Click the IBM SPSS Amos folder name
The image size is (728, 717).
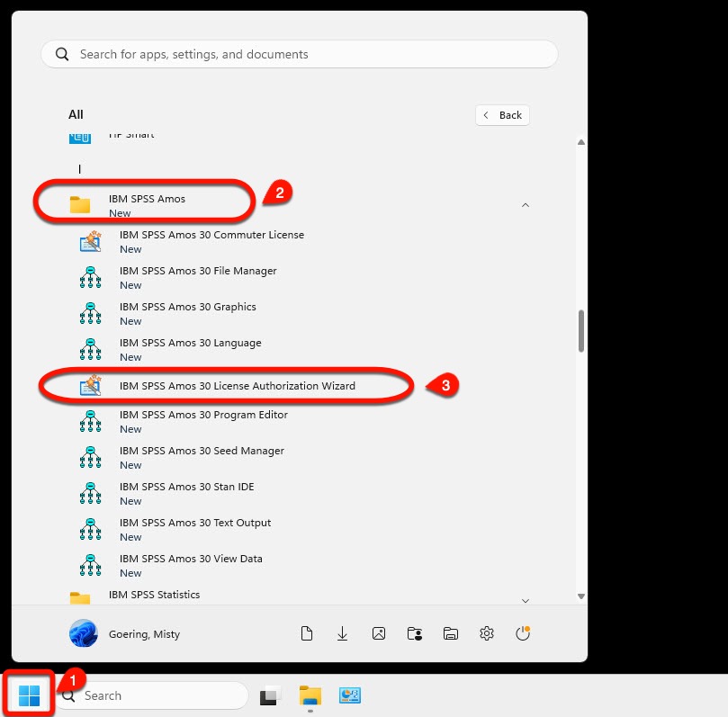pyautogui.click(x=147, y=199)
